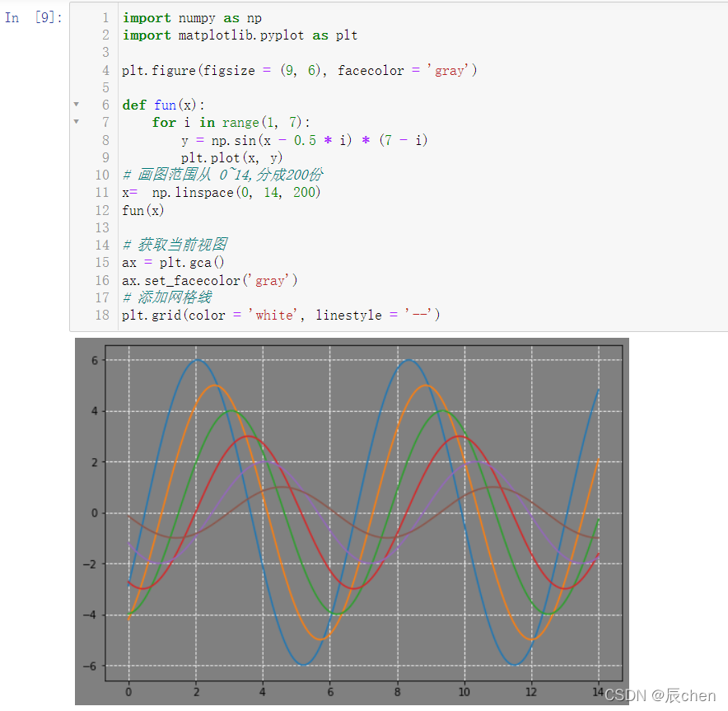The width and height of the screenshot is (728, 711).
Task: Click line number 1 in gutter
Action: (x=106, y=17)
